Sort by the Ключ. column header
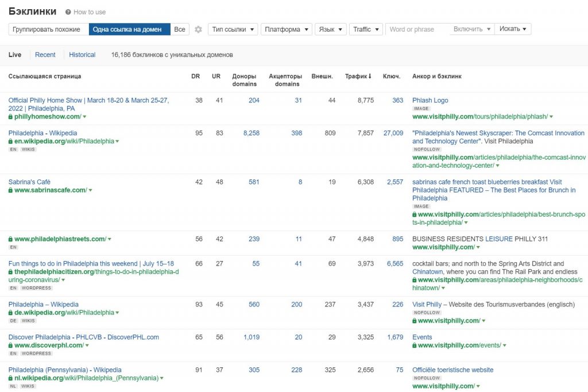This screenshot has width=588, height=392. pos(392,76)
